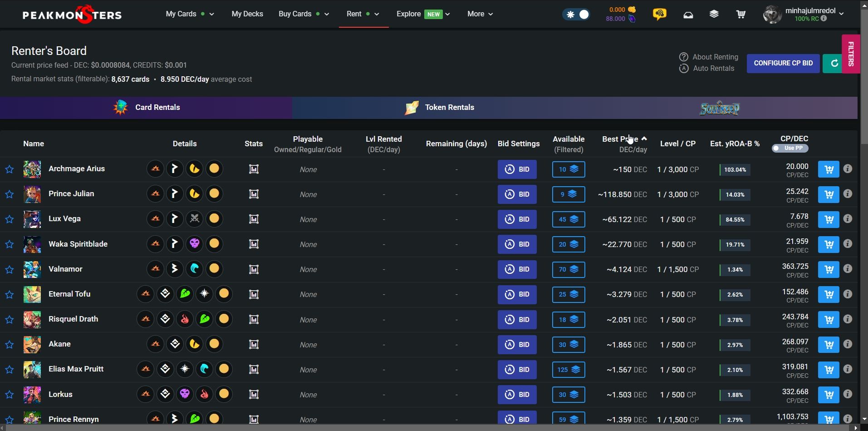Switch to Card Rentals tab
The width and height of the screenshot is (868, 431).
click(146, 108)
